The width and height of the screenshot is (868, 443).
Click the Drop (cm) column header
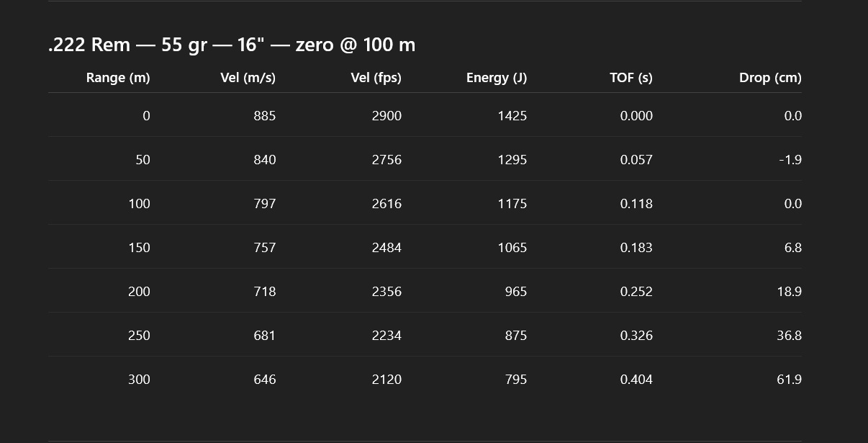click(770, 78)
